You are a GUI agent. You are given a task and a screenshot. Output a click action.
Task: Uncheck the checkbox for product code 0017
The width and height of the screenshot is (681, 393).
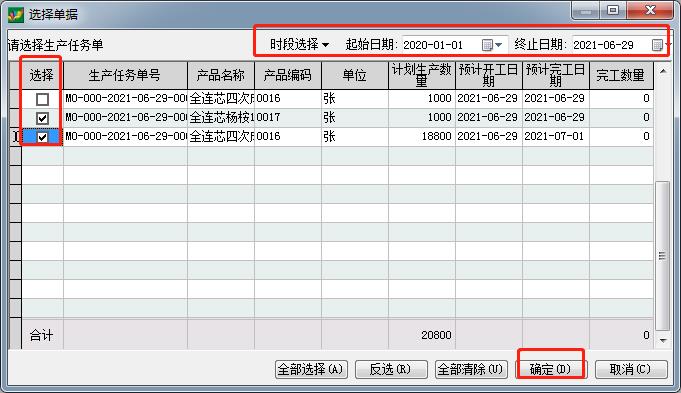coord(42,118)
